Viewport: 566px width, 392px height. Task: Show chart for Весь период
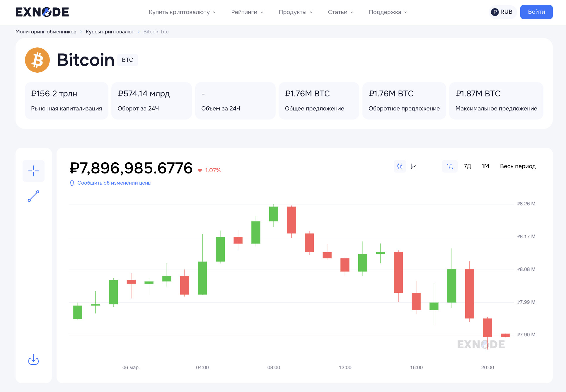[x=518, y=166]
